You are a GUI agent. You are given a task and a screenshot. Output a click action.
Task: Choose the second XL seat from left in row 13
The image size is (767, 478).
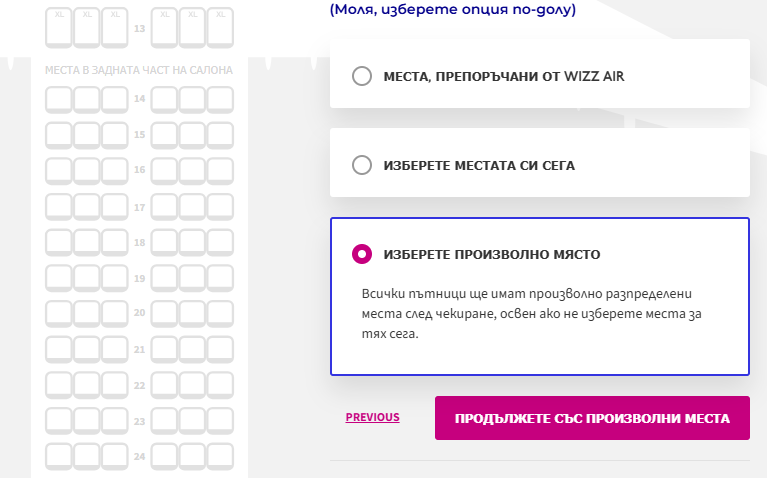click(87, 28)
